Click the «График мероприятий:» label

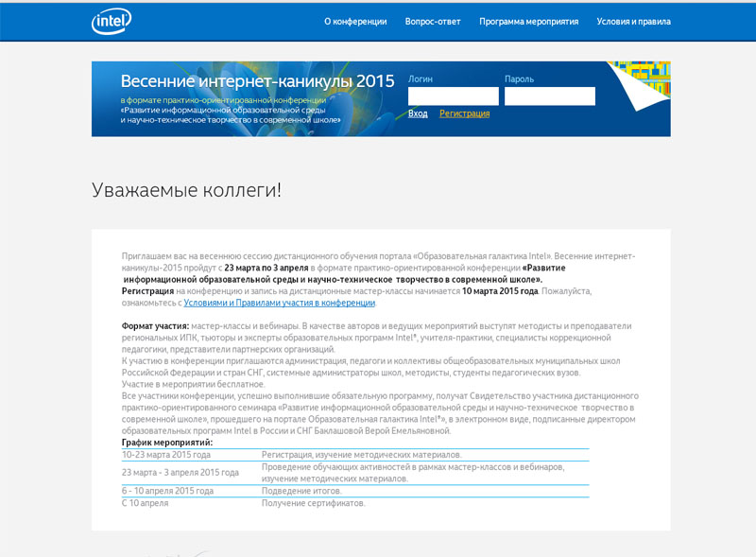click(167, 443)
